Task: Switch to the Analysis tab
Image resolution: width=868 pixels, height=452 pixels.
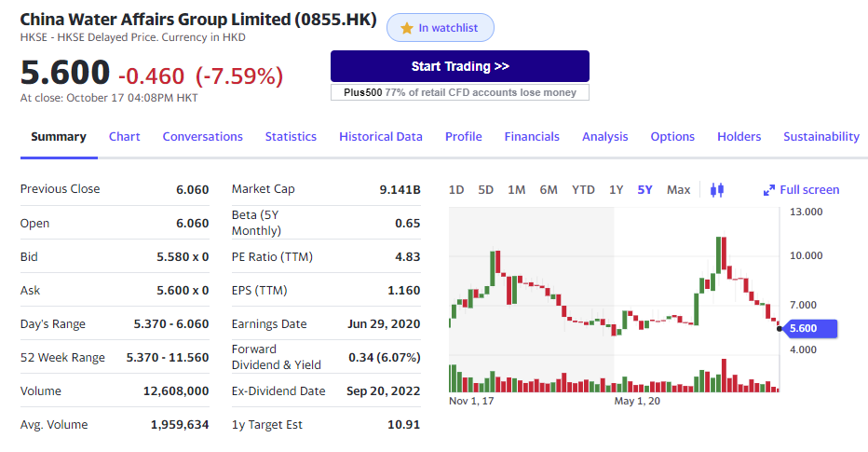Action: click(605, 137)
